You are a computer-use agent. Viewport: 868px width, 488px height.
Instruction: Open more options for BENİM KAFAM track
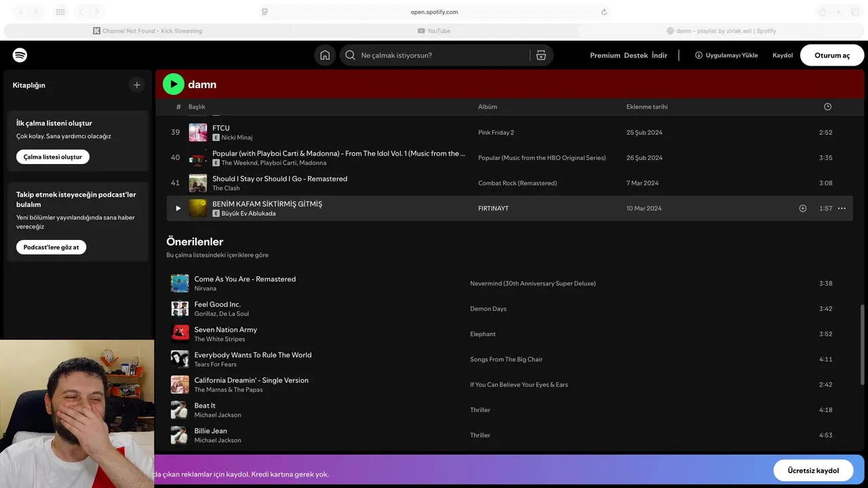coord(842,208)
